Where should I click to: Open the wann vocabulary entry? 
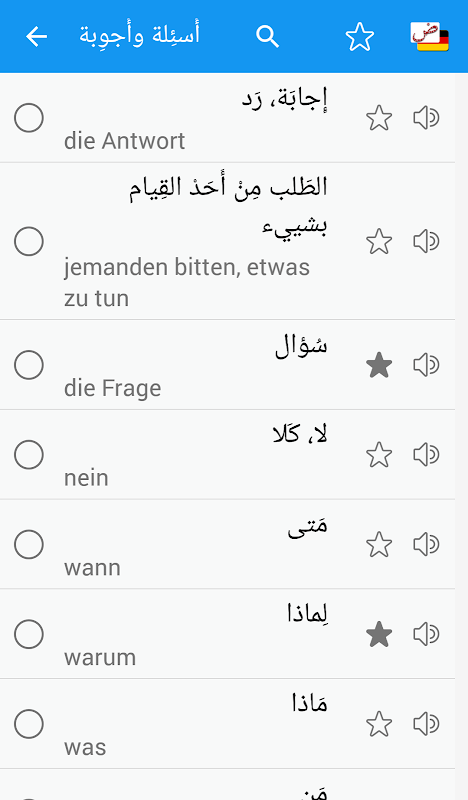227,544
